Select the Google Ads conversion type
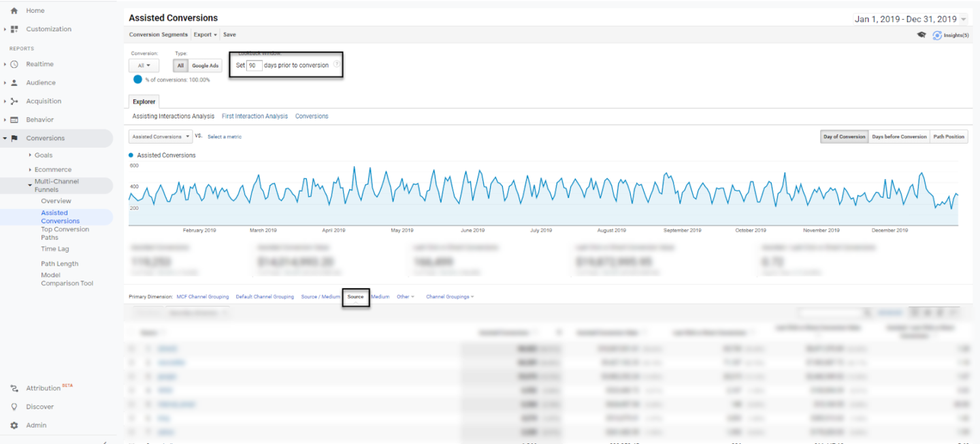The width and height of the screenshot is (980, 444). pyautogui.click(x=205, y=66)
